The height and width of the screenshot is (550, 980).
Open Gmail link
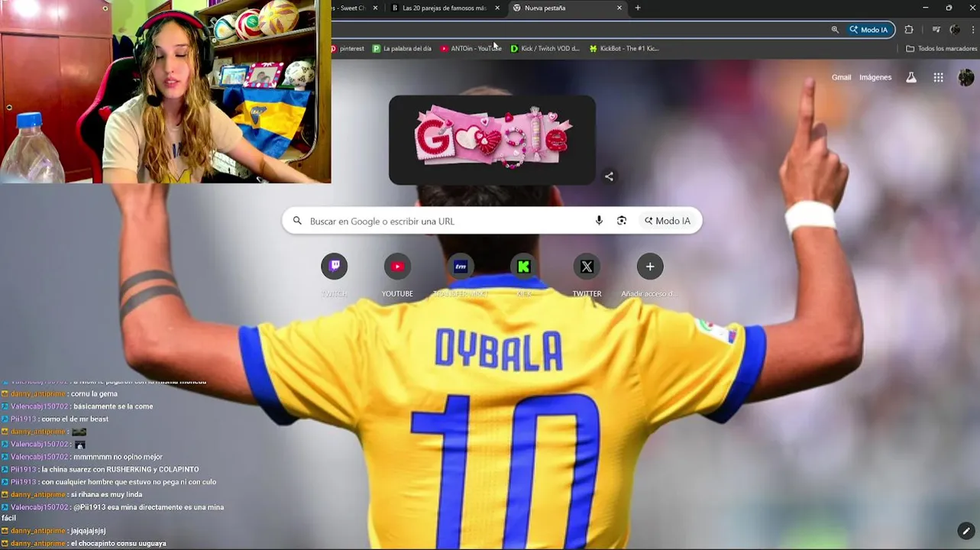[x=841, y=77]
